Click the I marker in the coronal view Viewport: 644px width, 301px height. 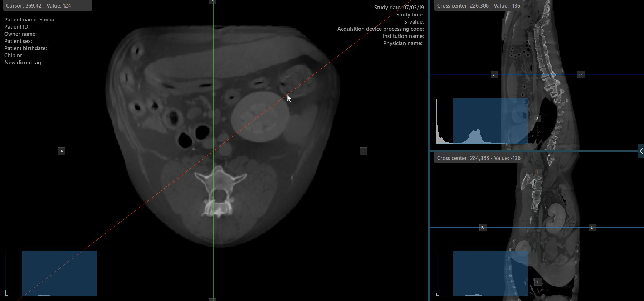537,173
